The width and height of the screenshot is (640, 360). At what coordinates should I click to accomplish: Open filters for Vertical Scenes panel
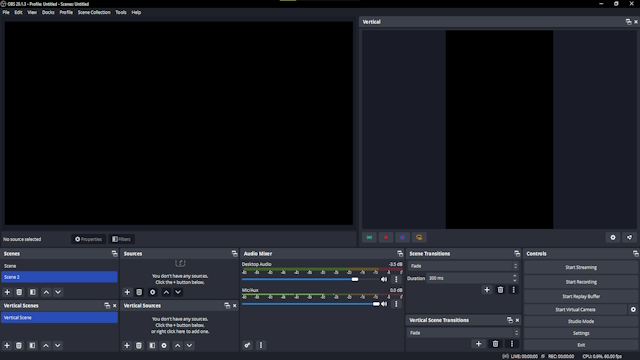(32, 346)
